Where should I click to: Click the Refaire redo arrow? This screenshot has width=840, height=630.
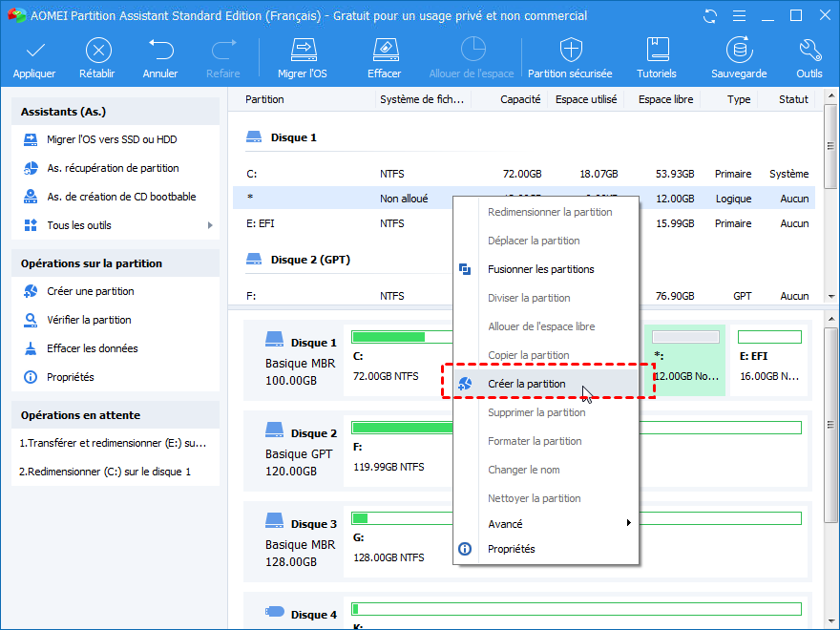pos(224,50)
